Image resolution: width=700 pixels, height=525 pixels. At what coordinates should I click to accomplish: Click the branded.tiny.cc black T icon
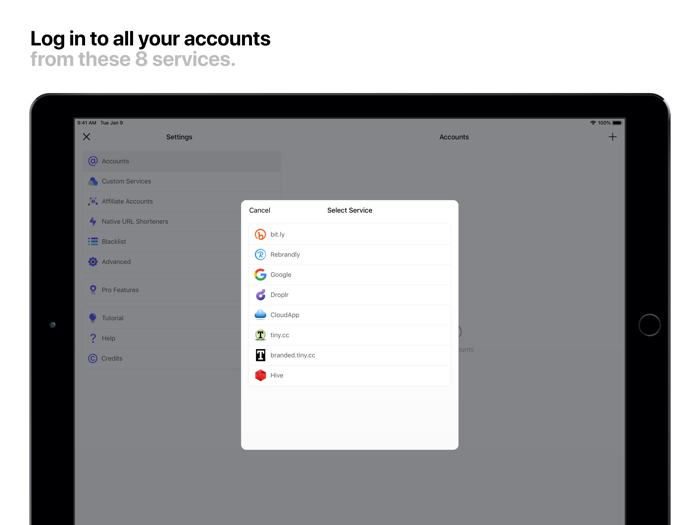pos(260,355)
